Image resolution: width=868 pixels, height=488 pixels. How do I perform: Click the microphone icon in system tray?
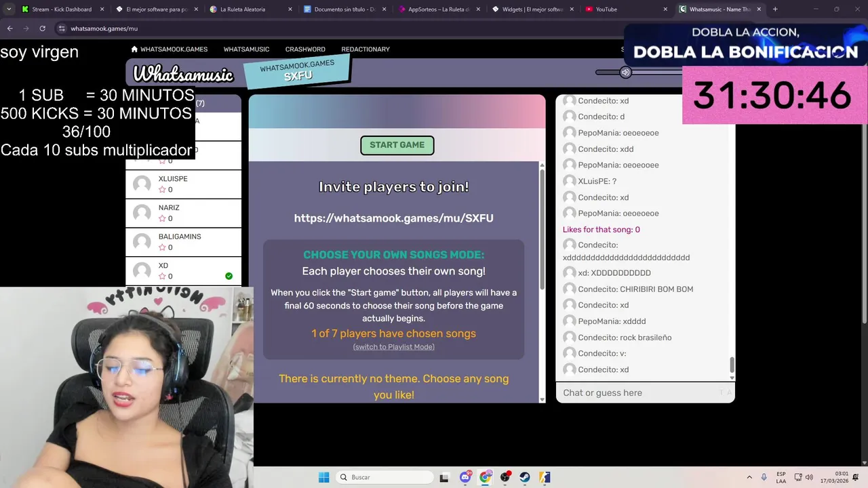(x=764, y=477)
